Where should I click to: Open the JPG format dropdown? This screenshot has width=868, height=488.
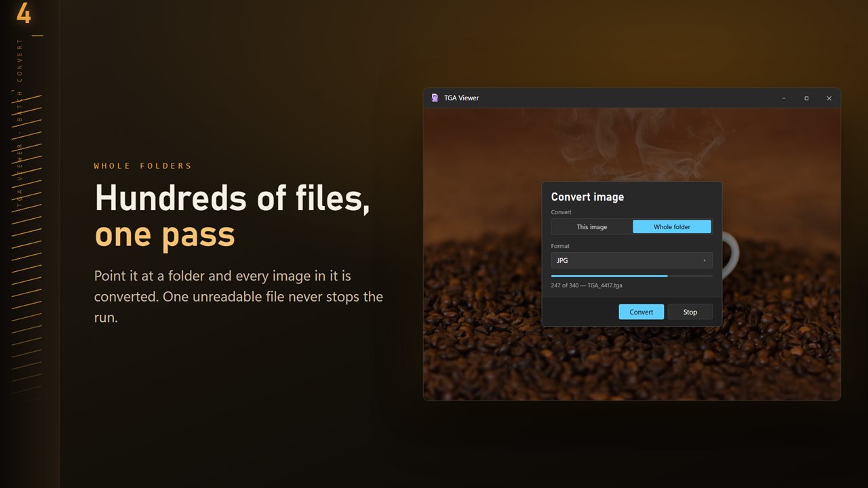click(x=631, y=260)
